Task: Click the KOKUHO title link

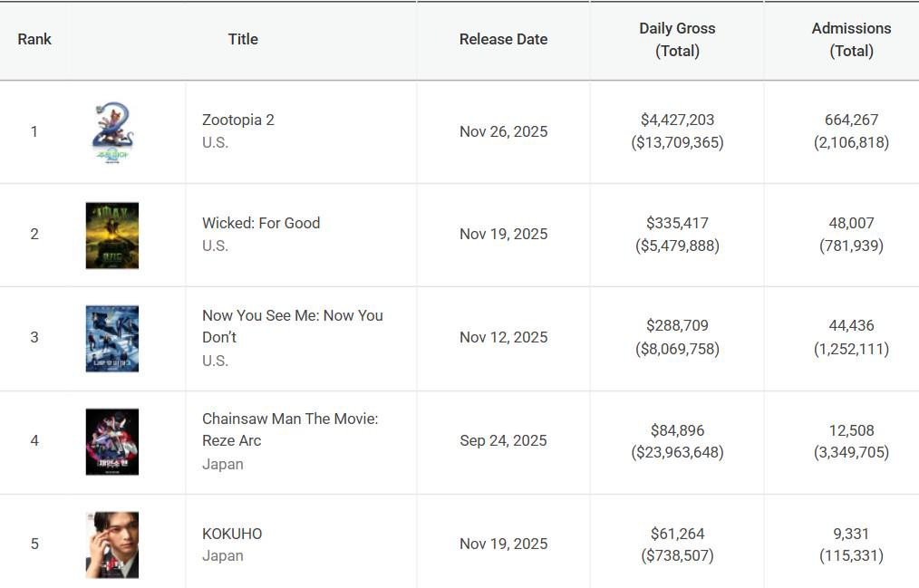Action: (x=232, y=534)
